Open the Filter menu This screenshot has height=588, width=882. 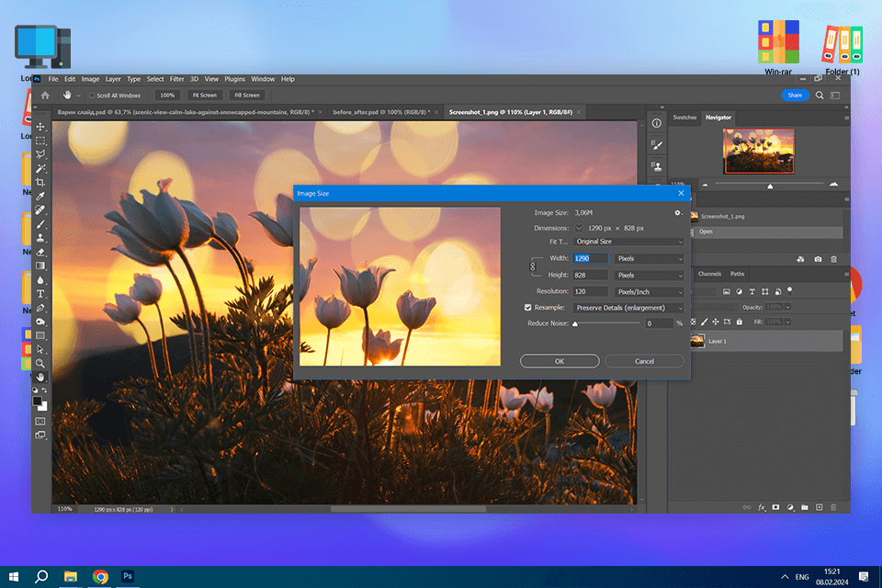[x=176, y=79]
